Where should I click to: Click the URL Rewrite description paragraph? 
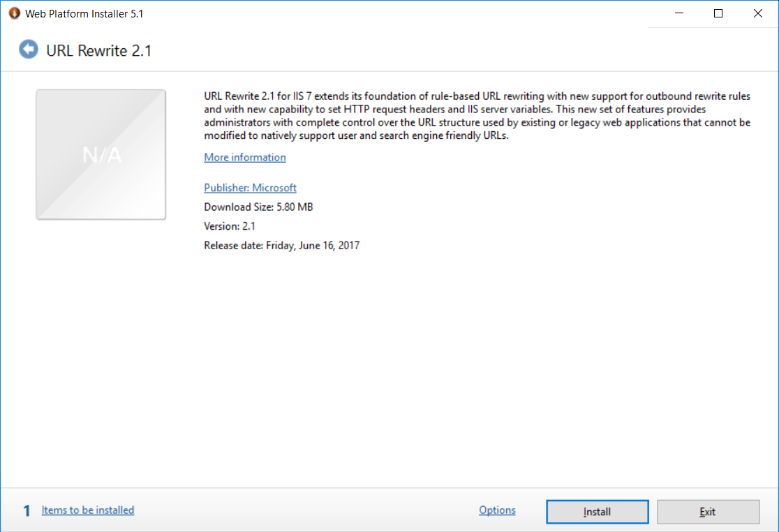tap(477, 116)
